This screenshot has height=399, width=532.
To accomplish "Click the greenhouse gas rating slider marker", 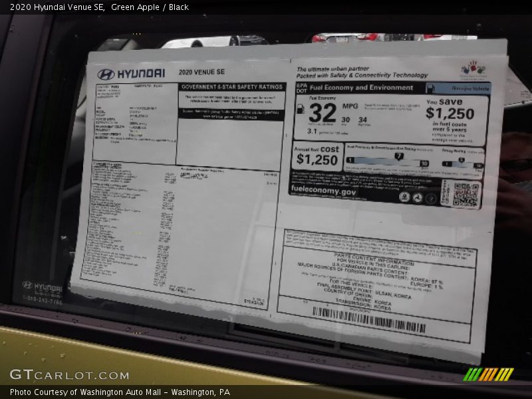I will click(399, 156).
